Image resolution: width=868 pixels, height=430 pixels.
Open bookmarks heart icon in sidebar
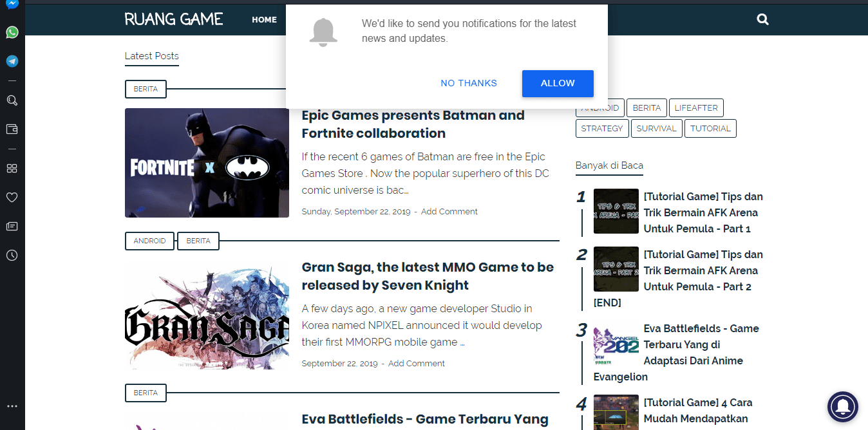[12, 197]
